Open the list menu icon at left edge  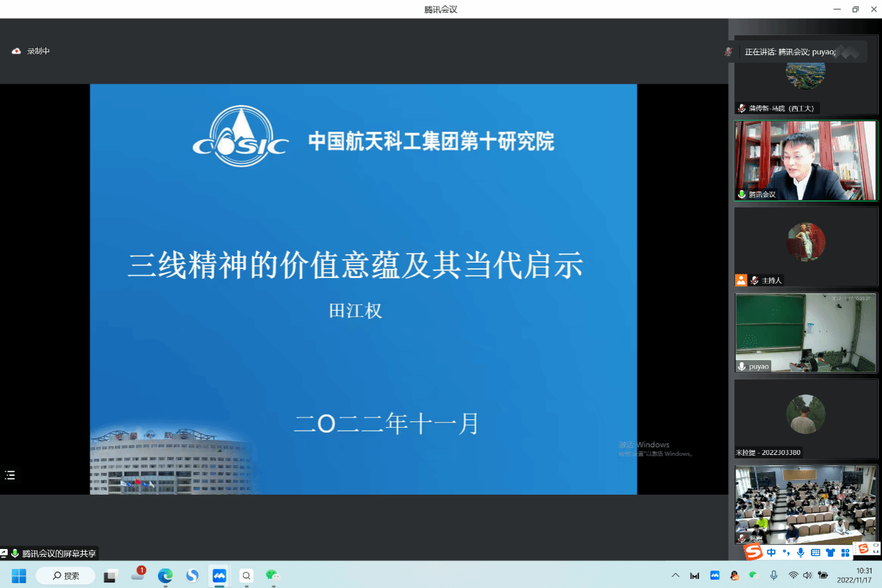[x=10, y=475]
